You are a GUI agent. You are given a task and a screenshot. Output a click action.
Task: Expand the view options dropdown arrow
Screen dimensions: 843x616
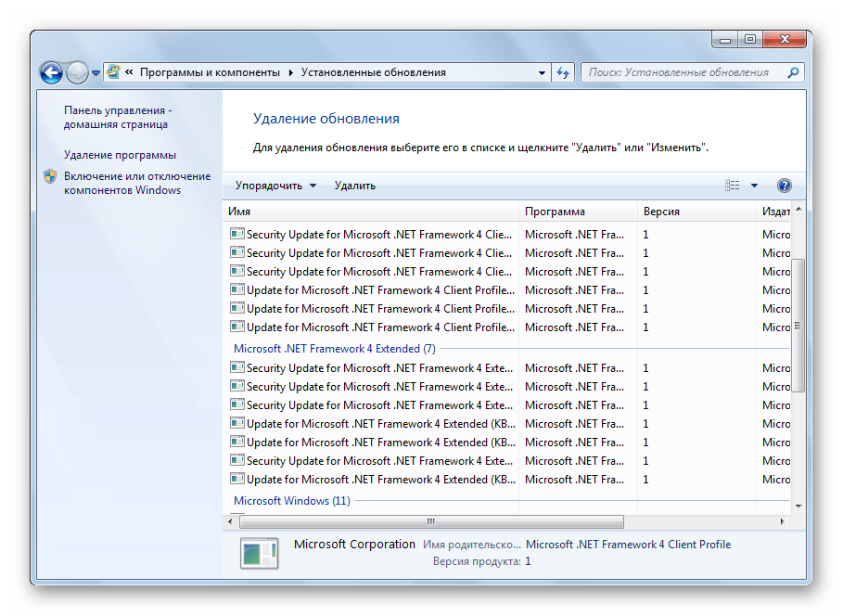coord(754,186)
